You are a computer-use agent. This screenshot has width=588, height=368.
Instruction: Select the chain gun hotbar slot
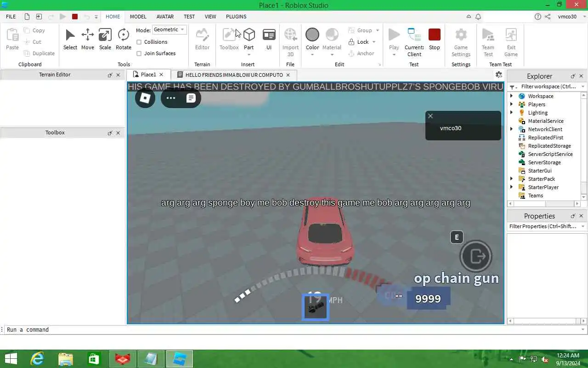tap(315, 307)
